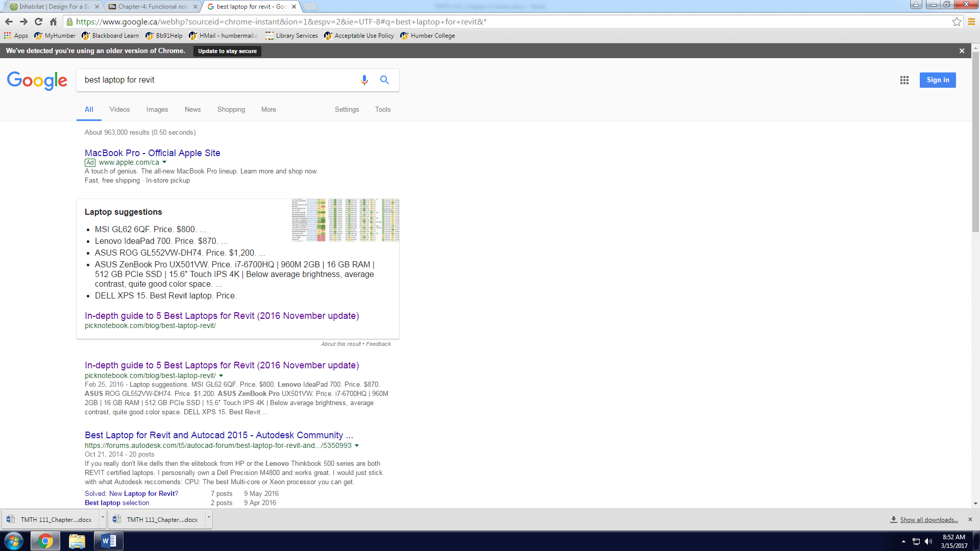
Task: Click the Sign in button
Action: click(937, 80)
